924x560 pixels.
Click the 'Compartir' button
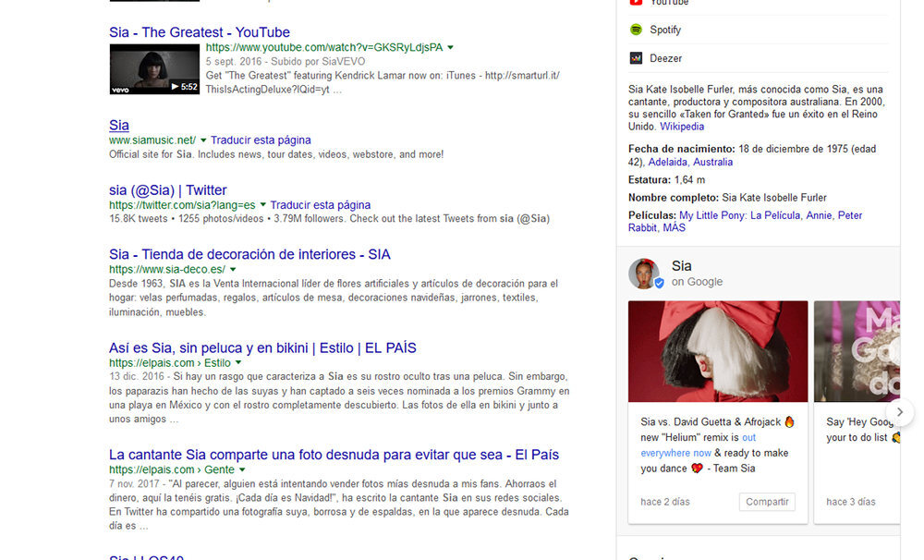pyautogui.click(x=767, y=502)
